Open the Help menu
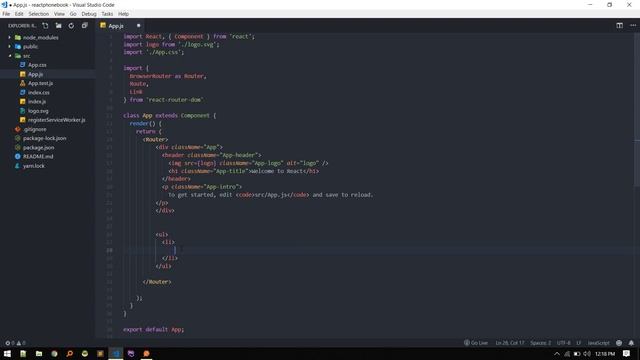The width and height of the screenshot is (640, 360). click(x=123, y=14)
